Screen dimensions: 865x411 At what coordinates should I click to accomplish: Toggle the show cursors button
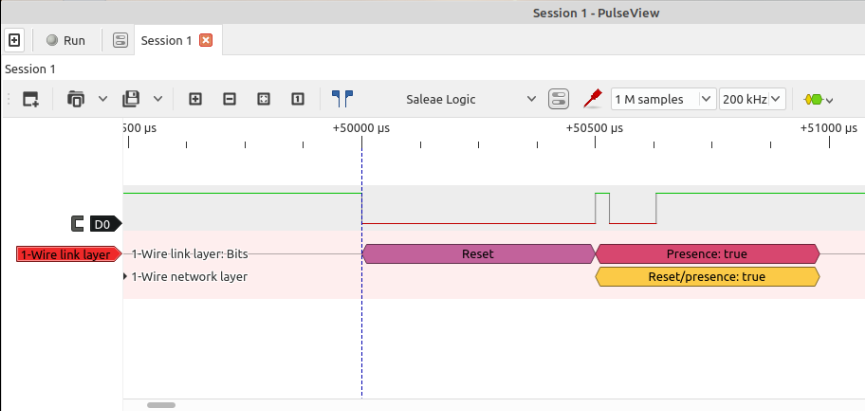click(x=342, y=98)
